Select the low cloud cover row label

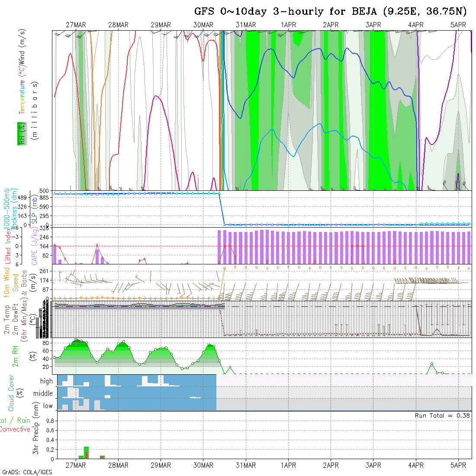click(48, 406)
